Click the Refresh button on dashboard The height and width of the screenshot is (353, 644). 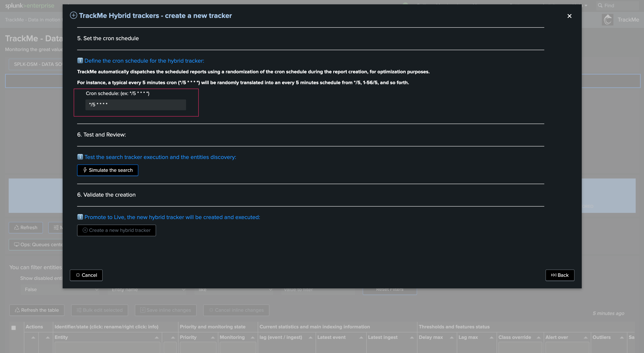point(26,228)
